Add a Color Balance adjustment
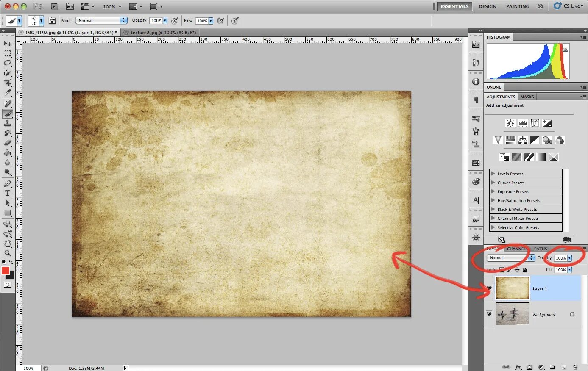This screenshot has width=588, height=371. click(523, 140)
